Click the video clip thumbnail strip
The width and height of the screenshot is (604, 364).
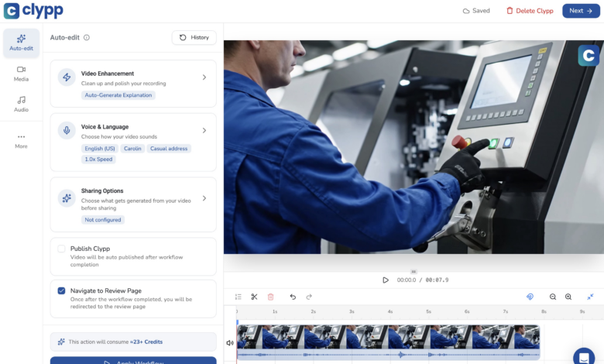(x=388, y=337)
